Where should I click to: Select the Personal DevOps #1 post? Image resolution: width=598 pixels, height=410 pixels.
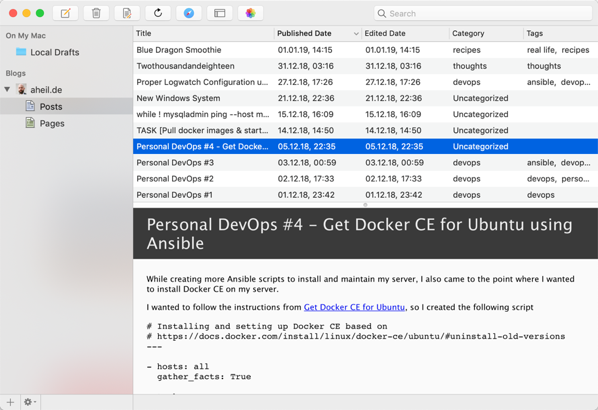(365, 195)
